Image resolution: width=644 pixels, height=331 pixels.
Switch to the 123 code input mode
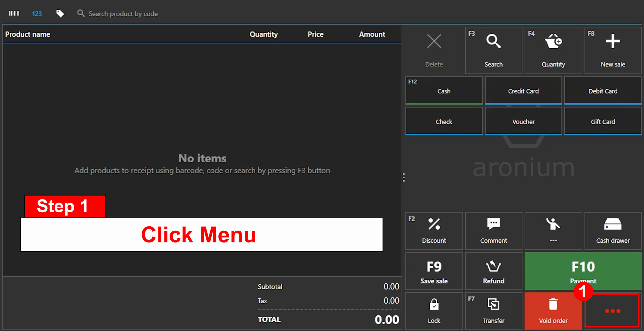(x=37, y=14)
